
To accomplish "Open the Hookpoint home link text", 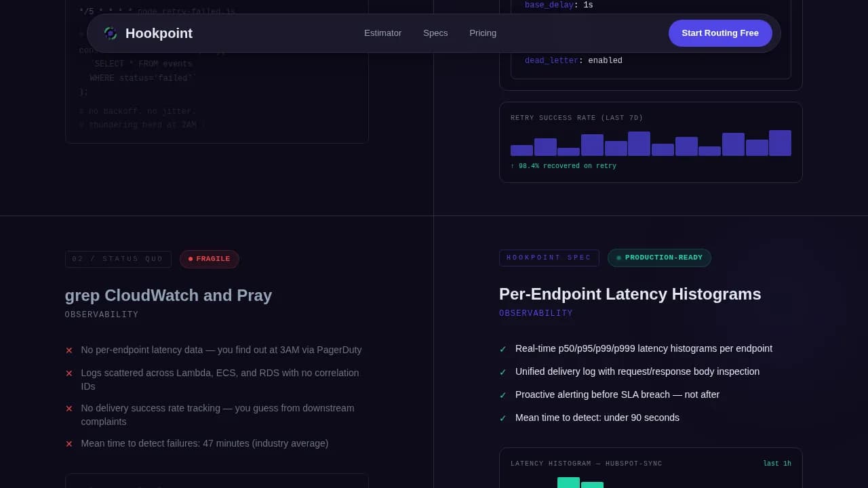I will (x=159, y=33).
